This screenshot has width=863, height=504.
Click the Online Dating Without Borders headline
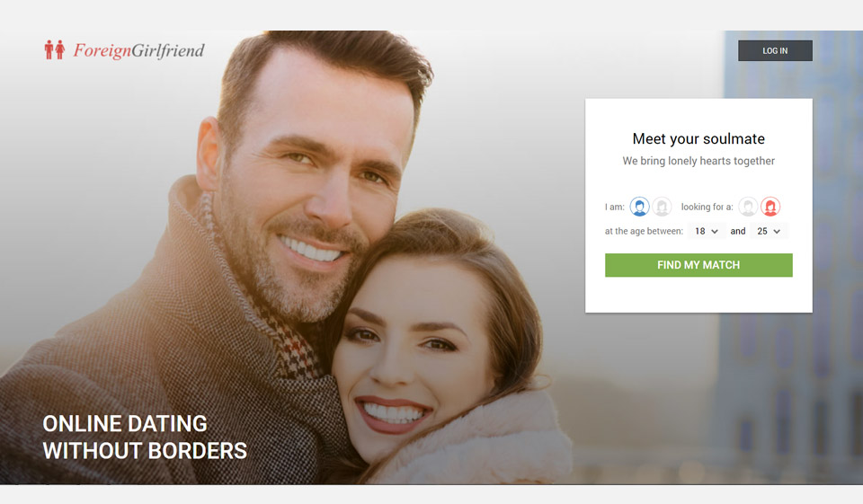(145, 438)
